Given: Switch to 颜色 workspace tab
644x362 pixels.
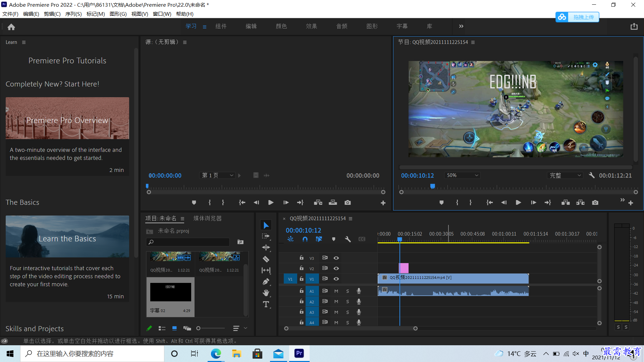Looking at the screenshot, I should tap(281, 26).
